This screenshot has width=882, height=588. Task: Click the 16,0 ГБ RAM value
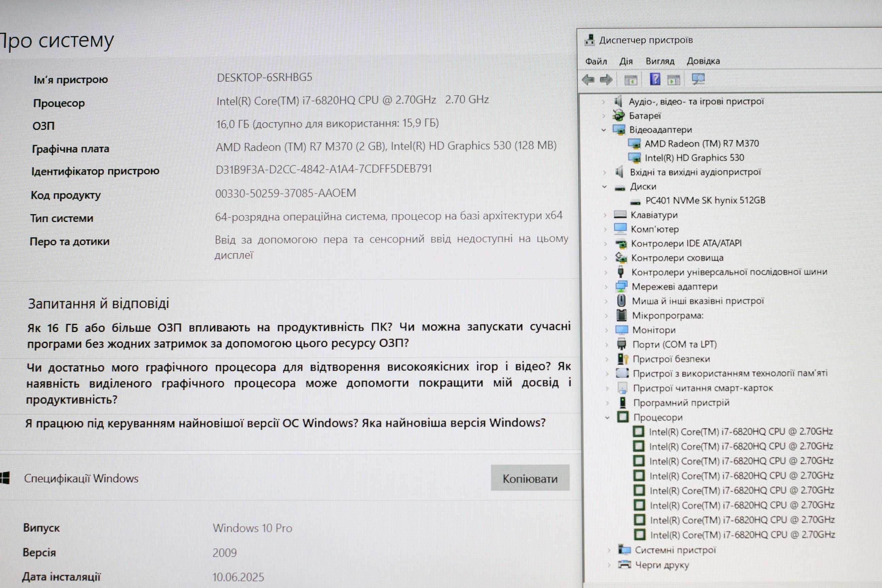click(x=327, y=124)
